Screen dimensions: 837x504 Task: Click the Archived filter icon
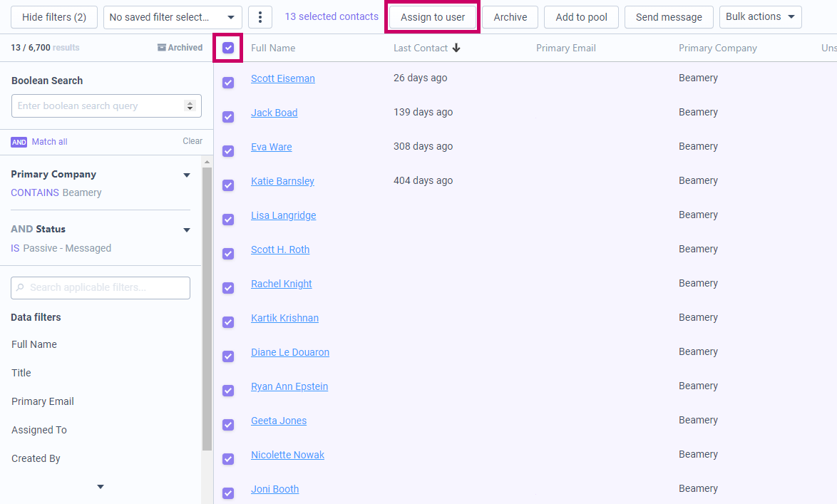click(x=161, y=48)
